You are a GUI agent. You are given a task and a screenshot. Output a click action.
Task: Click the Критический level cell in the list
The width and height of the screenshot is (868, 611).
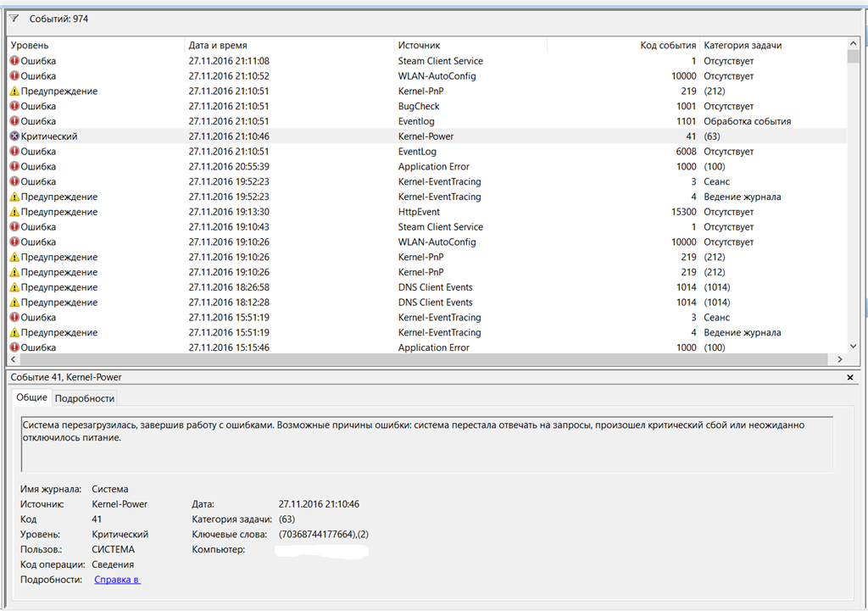48,136
